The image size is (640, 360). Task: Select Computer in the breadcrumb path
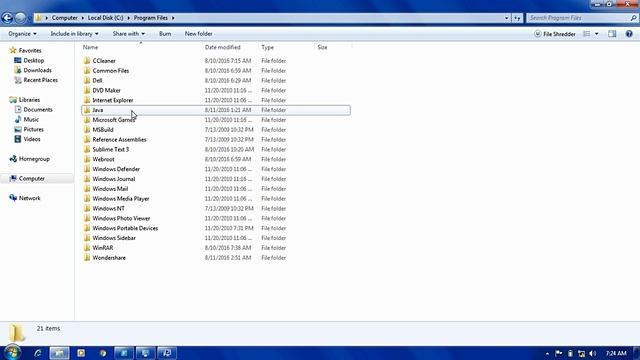coord(64,18)
